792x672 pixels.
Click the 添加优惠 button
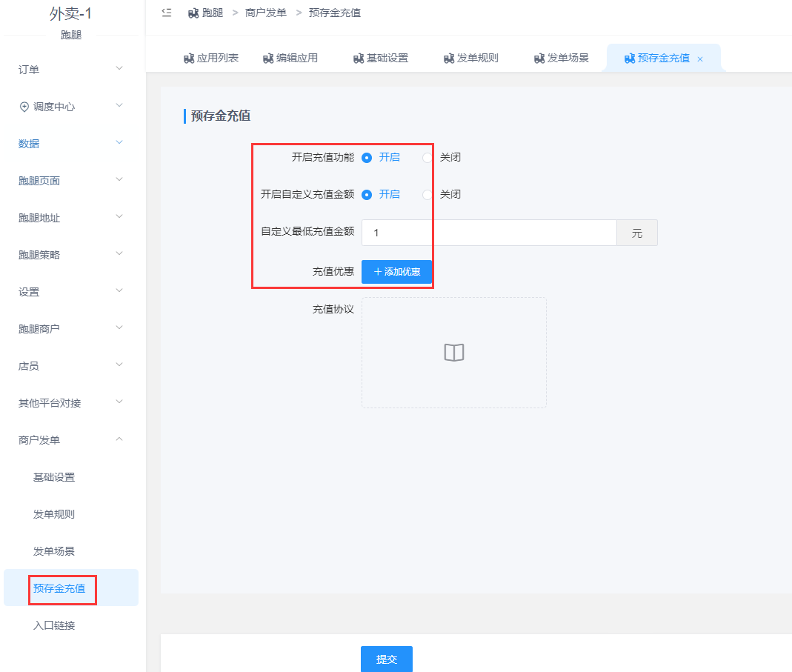click(396, 272)
